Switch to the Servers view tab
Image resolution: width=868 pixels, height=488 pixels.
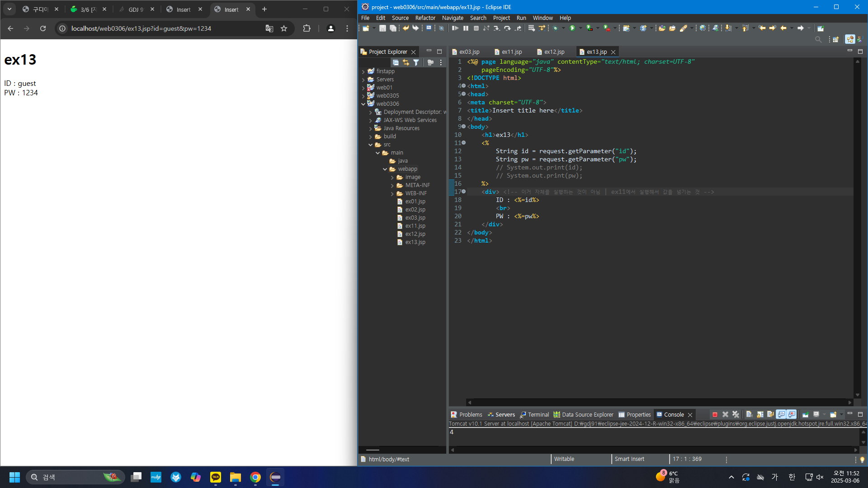(505, 414)
